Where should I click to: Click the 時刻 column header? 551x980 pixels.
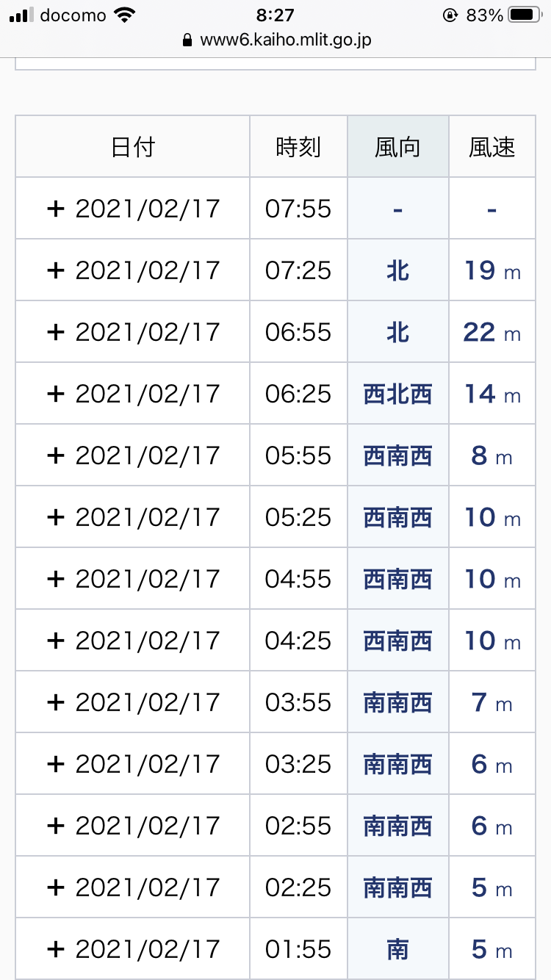[x=298, y=147]
